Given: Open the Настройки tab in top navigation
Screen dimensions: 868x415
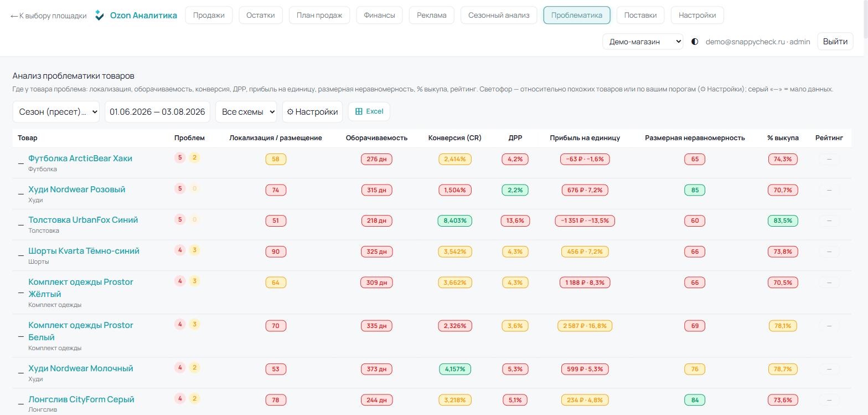Looking at the screenshot, I should 697,15.
